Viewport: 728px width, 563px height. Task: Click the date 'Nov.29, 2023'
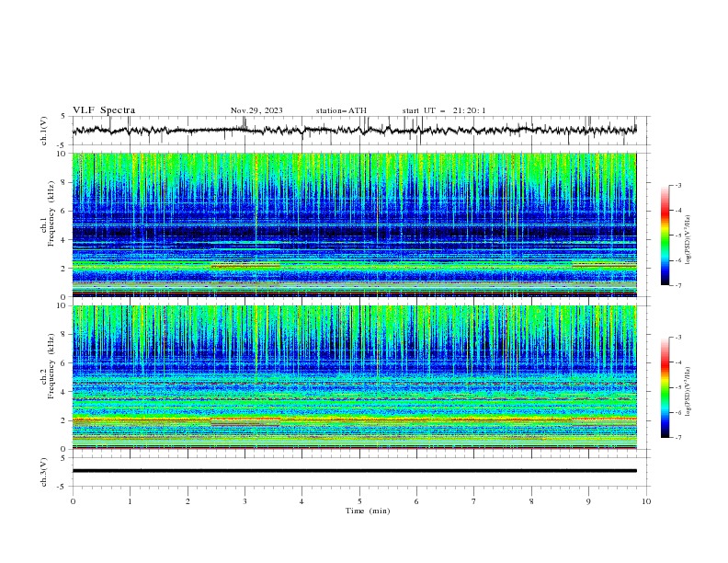click(x=256, y=110)
